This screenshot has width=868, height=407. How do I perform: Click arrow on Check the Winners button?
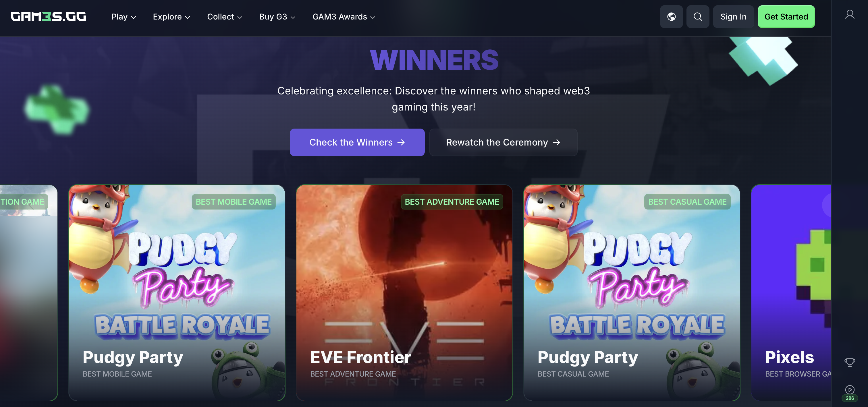coord(401,142)
